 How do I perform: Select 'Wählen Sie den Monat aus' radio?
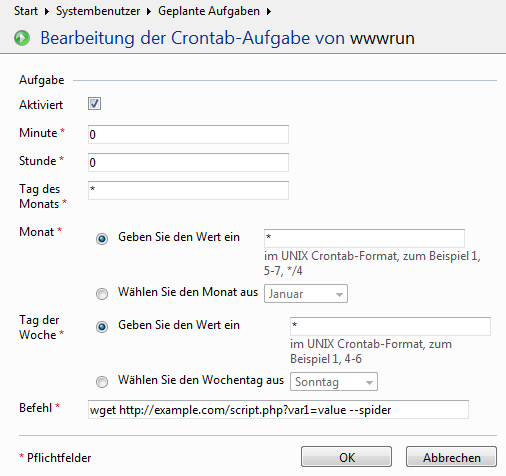102,294
